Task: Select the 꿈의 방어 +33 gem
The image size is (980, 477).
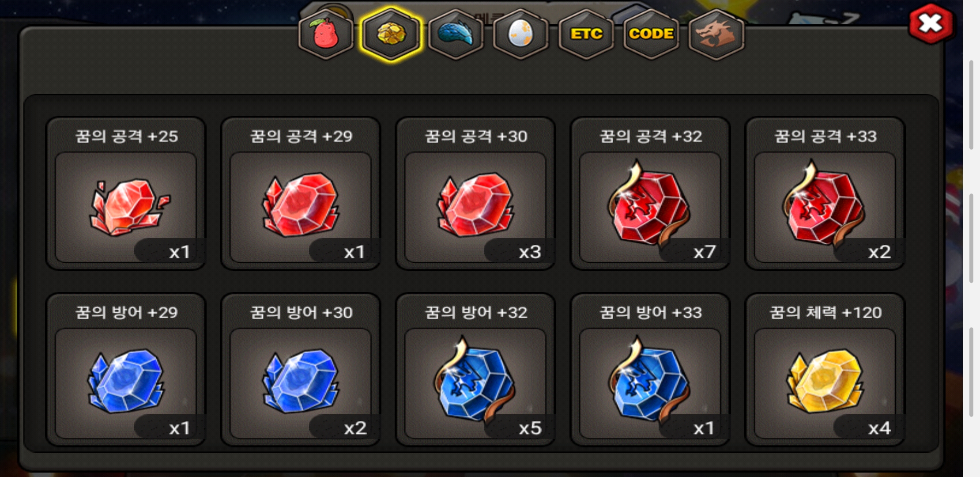Action: tap(650, 370)
